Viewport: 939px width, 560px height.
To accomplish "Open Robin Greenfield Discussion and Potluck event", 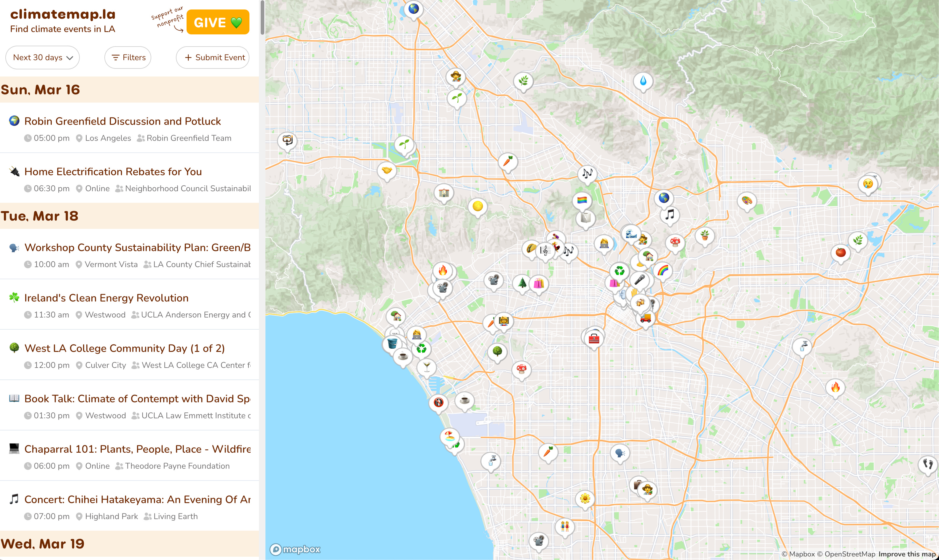I will (123, 121).
